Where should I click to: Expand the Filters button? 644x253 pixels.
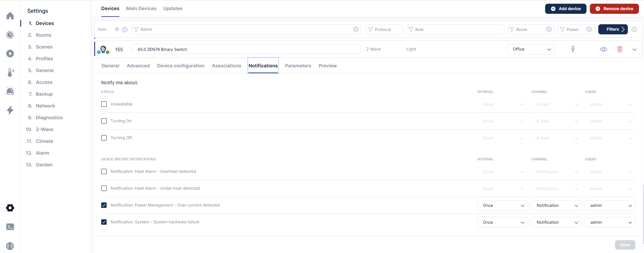tap(613, 29)
